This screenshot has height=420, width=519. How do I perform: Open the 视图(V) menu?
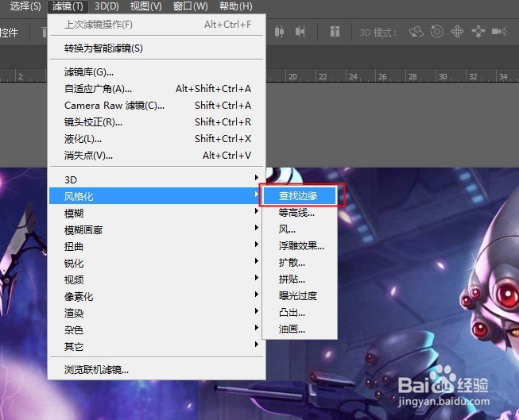click(x=145, y=6)
